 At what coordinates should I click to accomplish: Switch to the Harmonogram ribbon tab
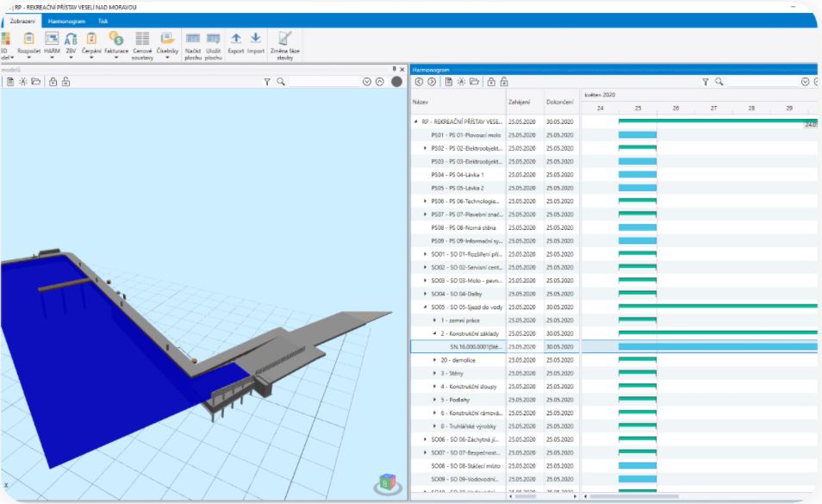[66, 20]
